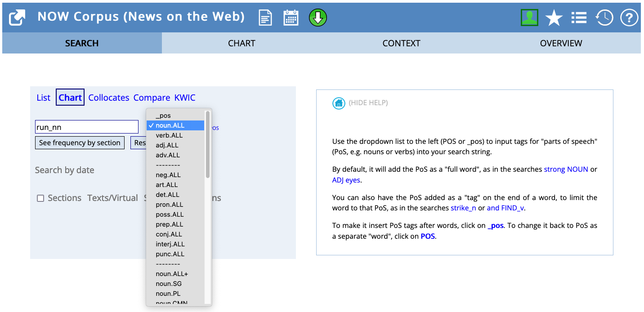This screenshot has height=312, width=644.
Task: Click the green download arrow icon
Action: coord(318,18)
